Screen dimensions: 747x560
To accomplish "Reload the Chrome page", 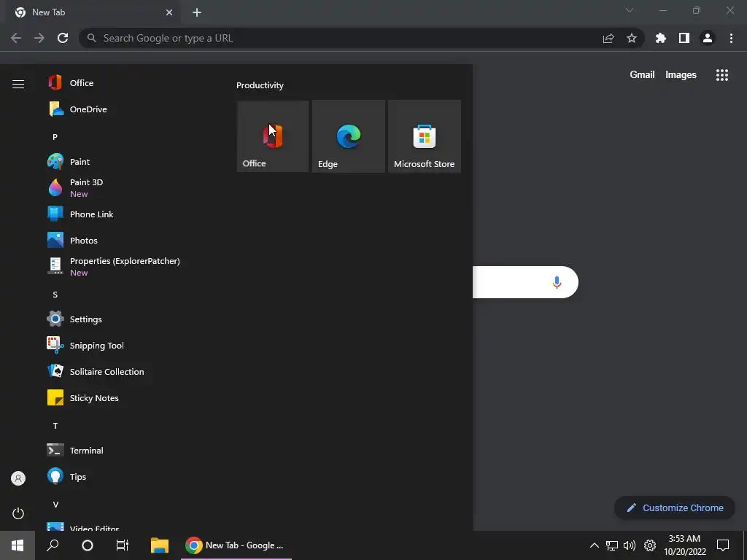I will (x=63, y=38).
